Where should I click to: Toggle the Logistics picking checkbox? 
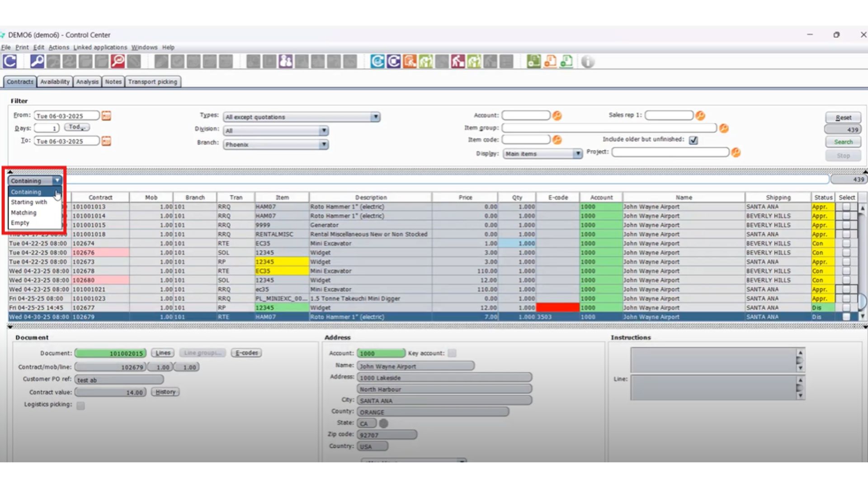point(80,405)
